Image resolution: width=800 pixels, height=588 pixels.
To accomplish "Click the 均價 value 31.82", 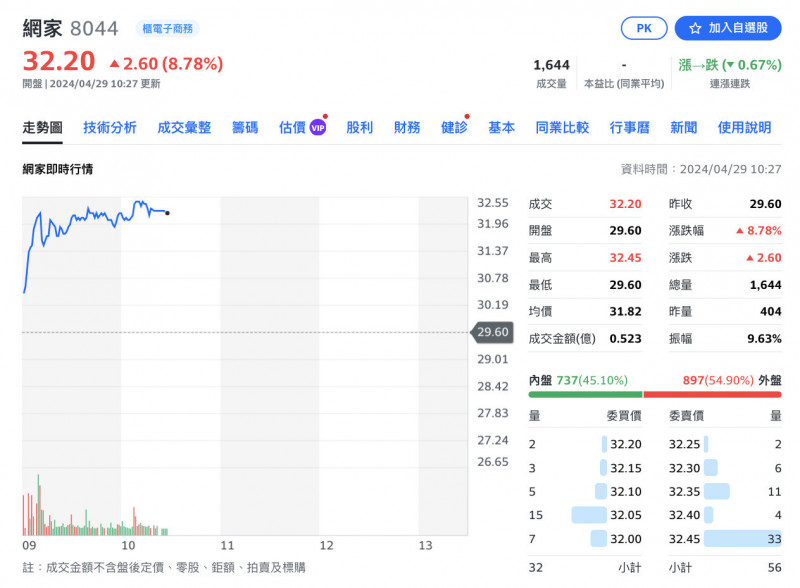I will click(x=625, y=311).
